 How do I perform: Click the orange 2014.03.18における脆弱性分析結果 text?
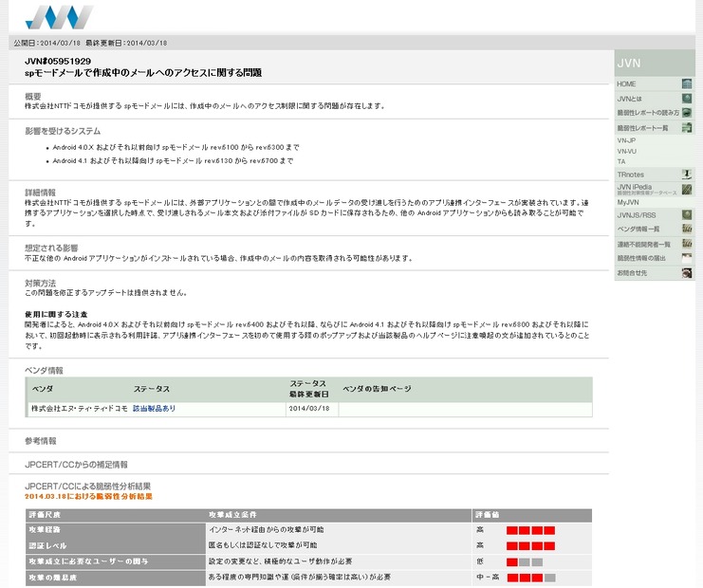[x=88, y=497]
